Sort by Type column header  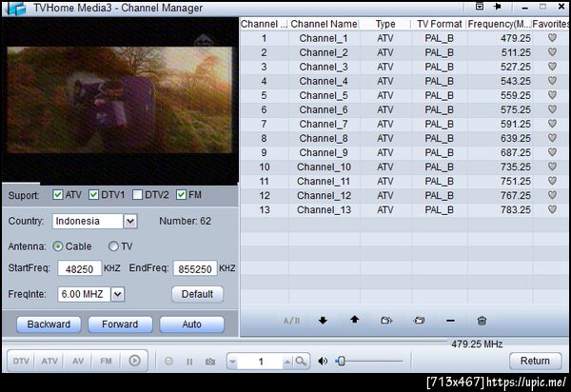[x=385, y=24]
